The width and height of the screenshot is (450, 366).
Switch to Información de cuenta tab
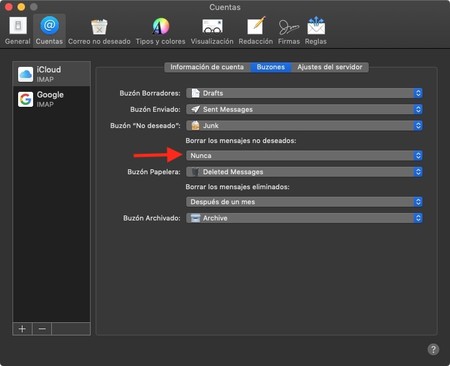[207, 67]
